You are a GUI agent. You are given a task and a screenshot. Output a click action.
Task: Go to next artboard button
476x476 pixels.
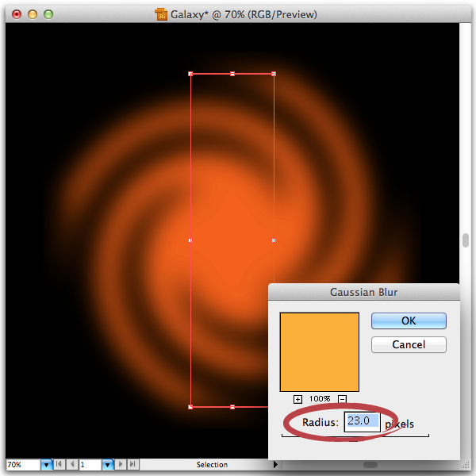click(x=121, y=464)
